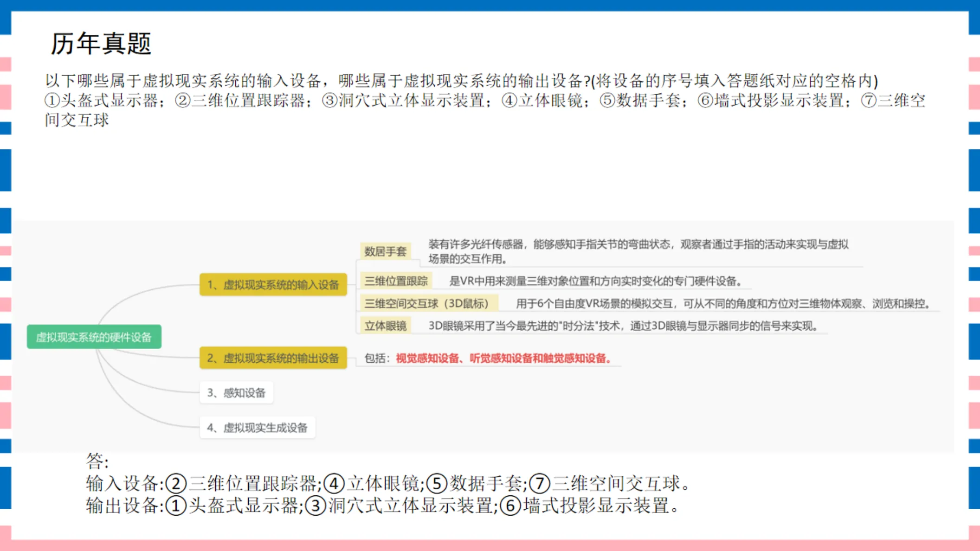The image size is (980, 551).
Task: Click the answer line beginning 输入设备:
Action: (x=388, y=483)
